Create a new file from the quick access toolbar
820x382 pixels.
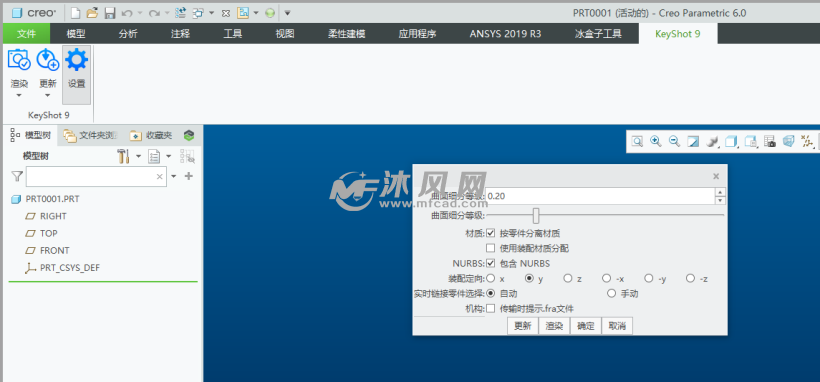76,13
